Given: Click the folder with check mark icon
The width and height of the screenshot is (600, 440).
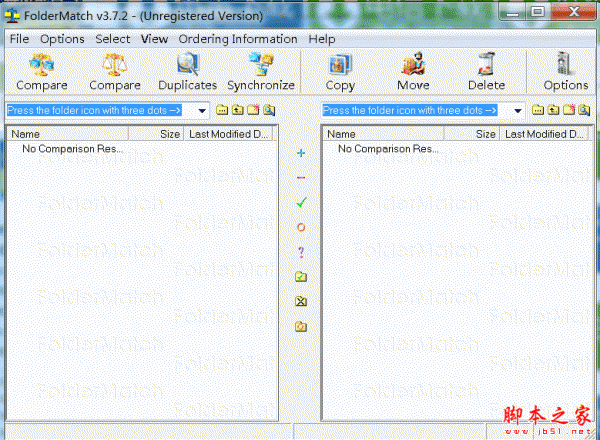Looking at the screenshot, I should tap(301, 277).
